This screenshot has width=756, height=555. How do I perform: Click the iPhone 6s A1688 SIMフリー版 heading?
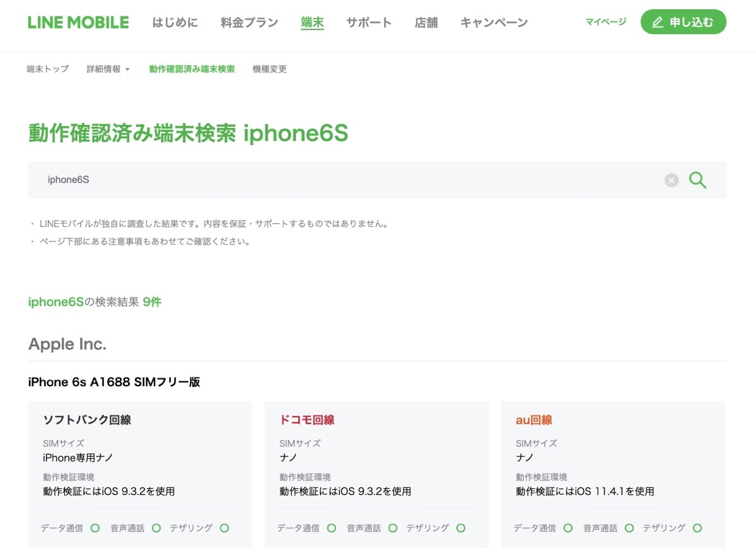114,382
